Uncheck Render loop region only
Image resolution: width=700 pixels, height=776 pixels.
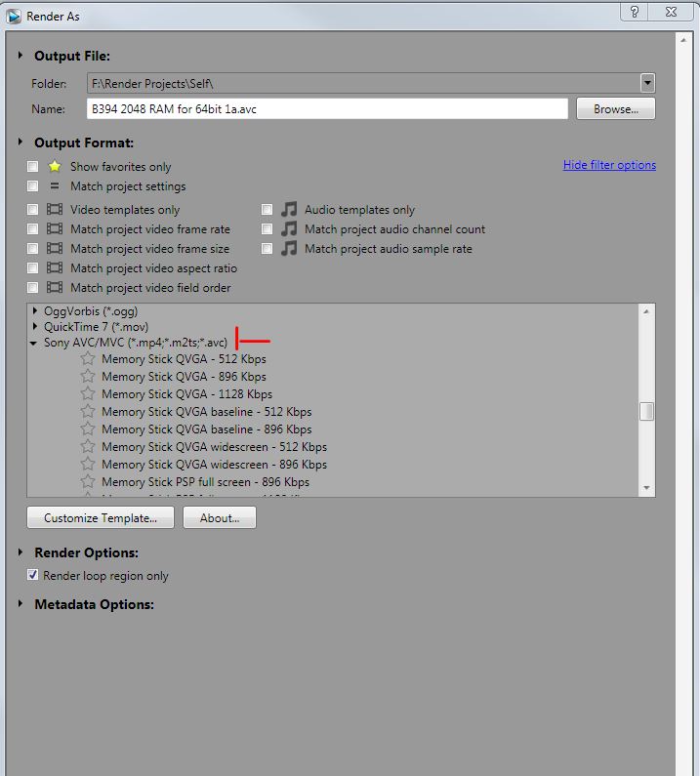tap(33, 576)
